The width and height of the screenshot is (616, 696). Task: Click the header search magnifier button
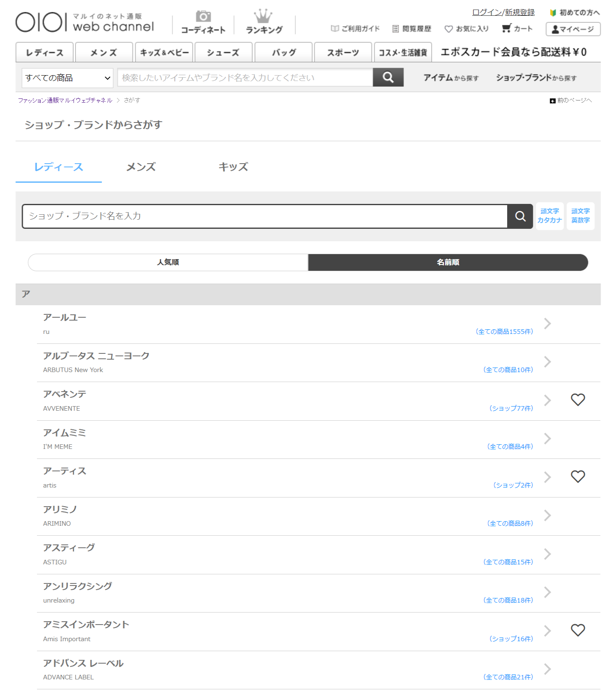click(388, 77)
